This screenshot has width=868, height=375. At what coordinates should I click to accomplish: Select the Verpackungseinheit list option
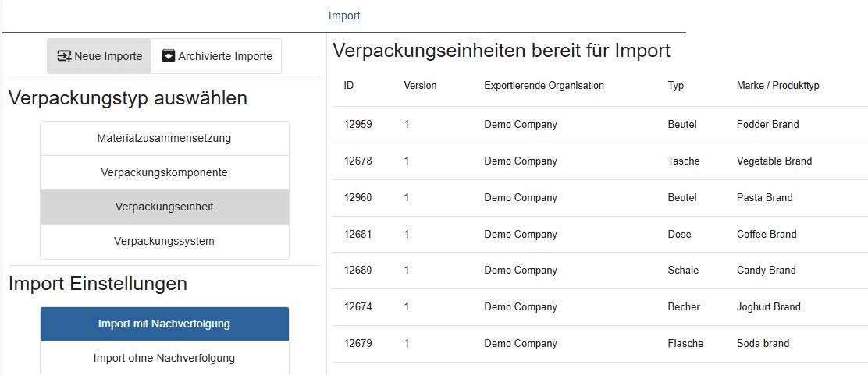point(164,207)
